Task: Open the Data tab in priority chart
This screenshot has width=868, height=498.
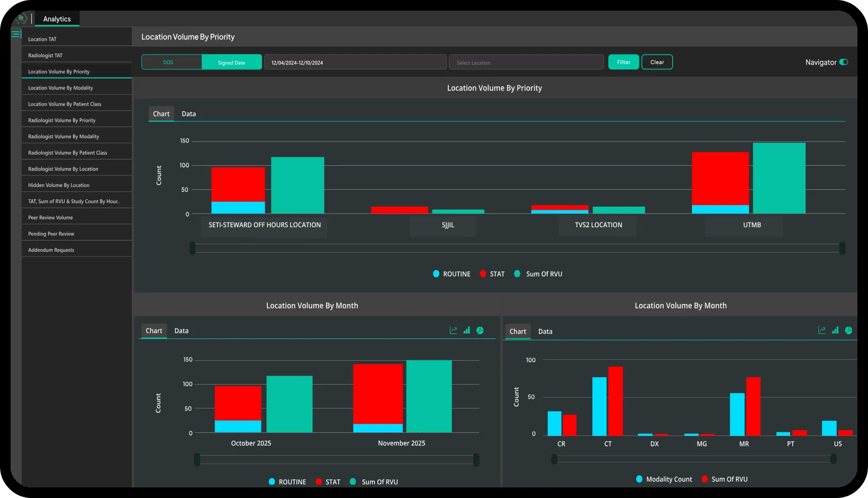Action: (188, 114)
